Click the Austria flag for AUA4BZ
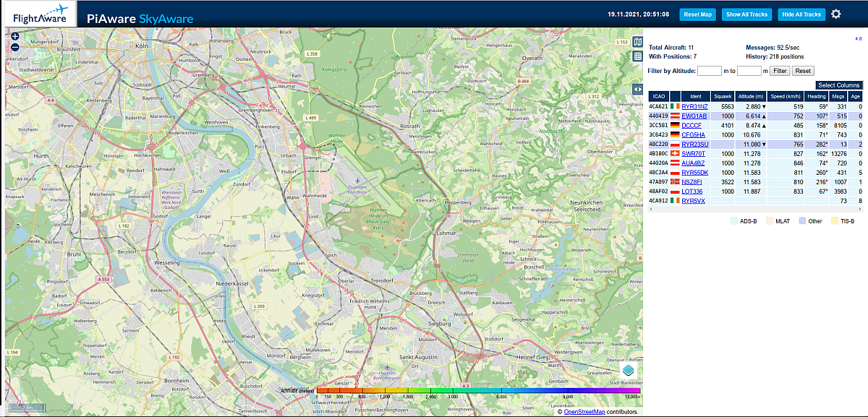Viewport: 868px width, 417px height. point(676,163)
